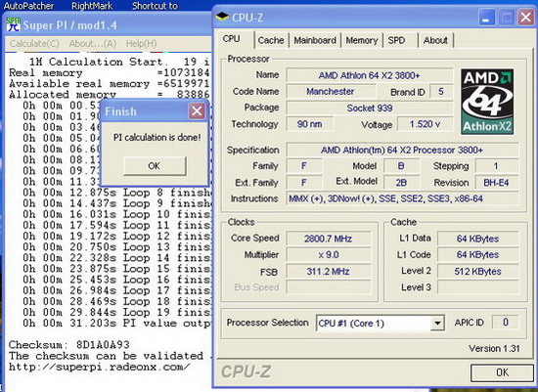538x392 pixels.
Task: Open the SPD tab
Action: (396, 40)
